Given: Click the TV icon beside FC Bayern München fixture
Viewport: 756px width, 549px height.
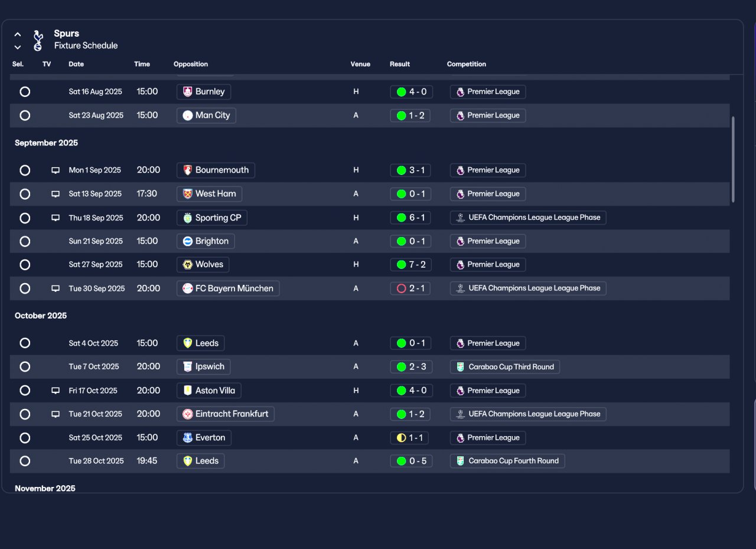Looking at the screenshot, I should (x=56, y=288).
